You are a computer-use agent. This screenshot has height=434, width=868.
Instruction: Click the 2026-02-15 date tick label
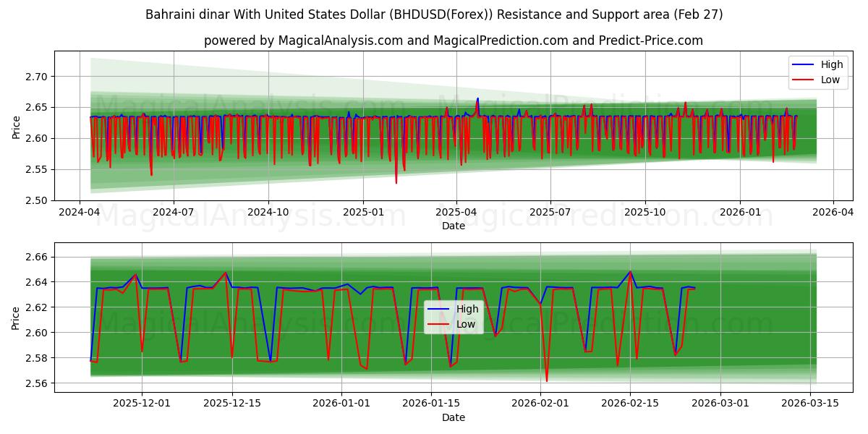click(630, 404)
